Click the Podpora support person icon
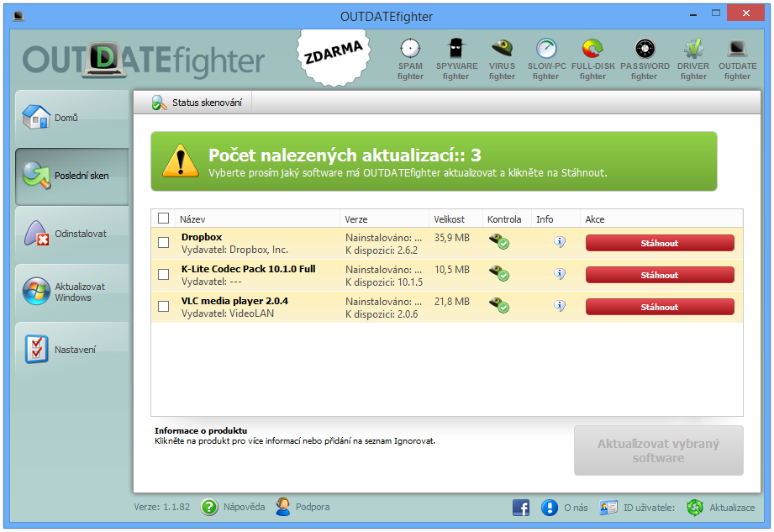The image size is (774, 532). click(283, 507)
